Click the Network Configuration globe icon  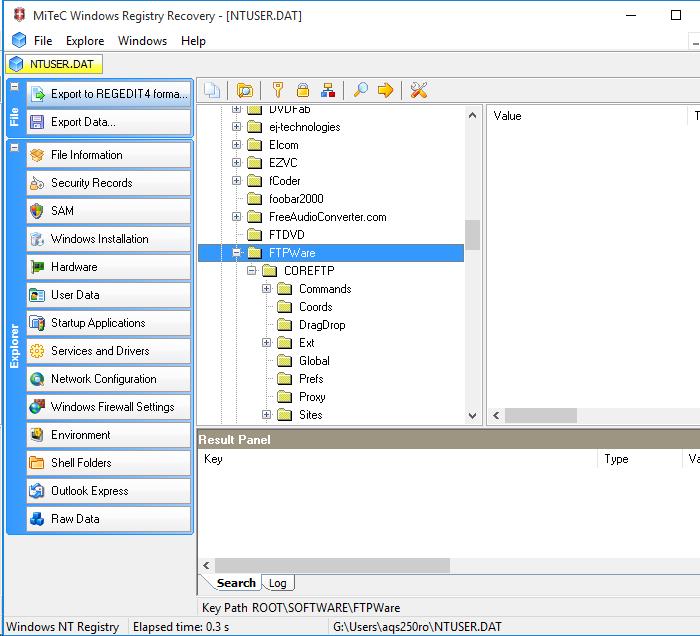37,379
